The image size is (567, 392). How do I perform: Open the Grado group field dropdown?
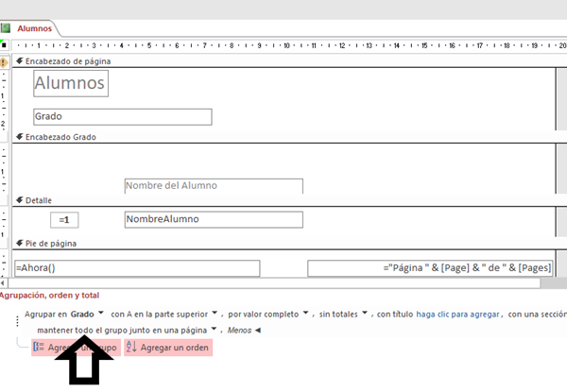click(x=101, y=314)
